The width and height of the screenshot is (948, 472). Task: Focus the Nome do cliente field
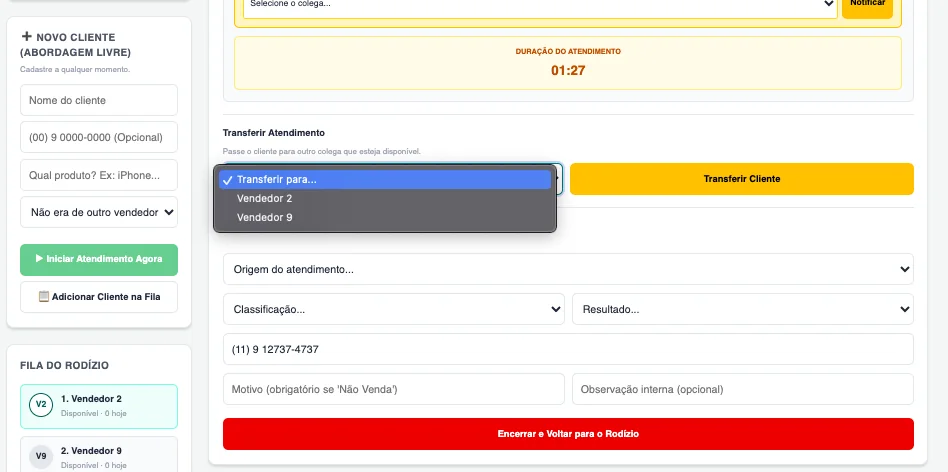click(x=99, y=100)
